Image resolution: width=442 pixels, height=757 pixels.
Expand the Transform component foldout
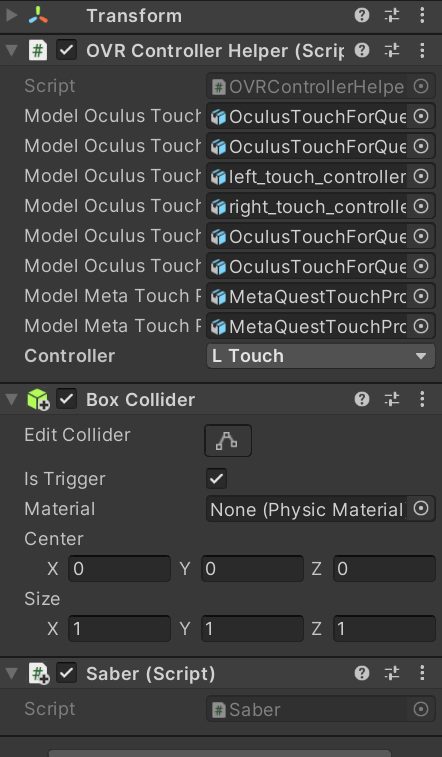click(11, 15)
